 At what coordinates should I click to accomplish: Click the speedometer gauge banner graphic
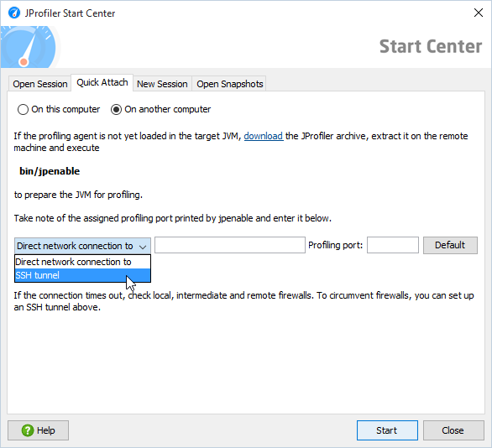(x=30, y=47)
